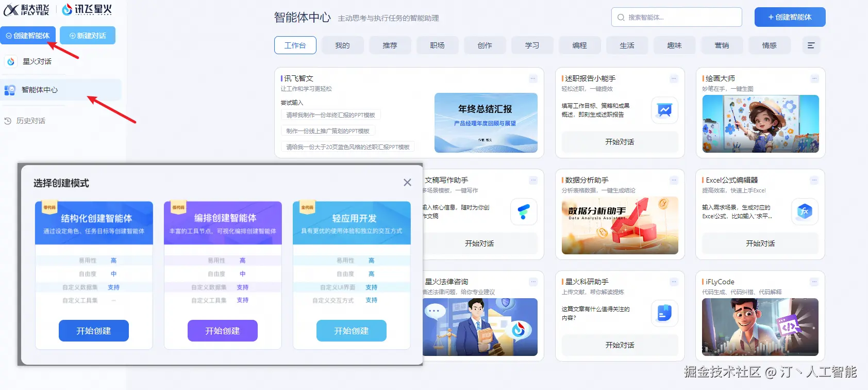Switch to the 工作台 tab
This screenshot has width=868, height=390.
tap(295, 45)
